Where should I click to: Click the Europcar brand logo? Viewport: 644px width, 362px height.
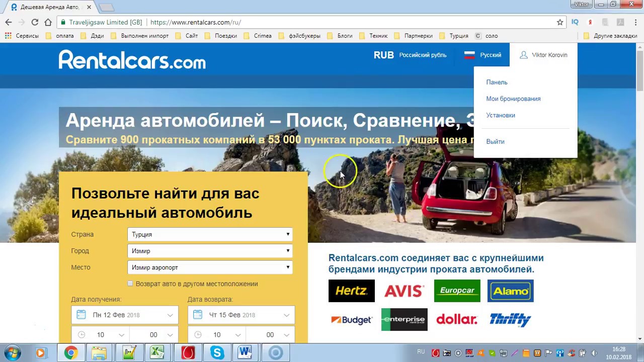click(457, 291)
